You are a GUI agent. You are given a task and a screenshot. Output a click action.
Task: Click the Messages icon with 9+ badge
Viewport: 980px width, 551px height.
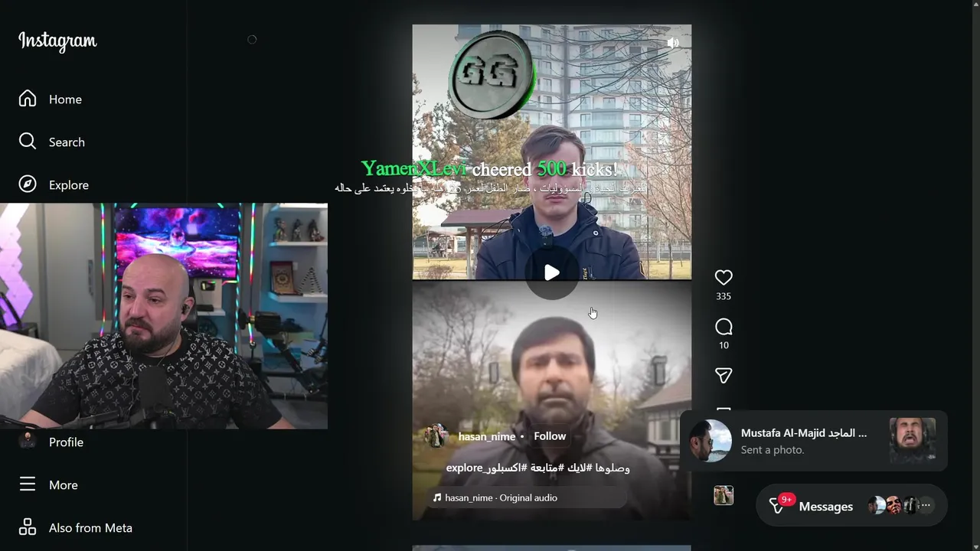[779, 505]
